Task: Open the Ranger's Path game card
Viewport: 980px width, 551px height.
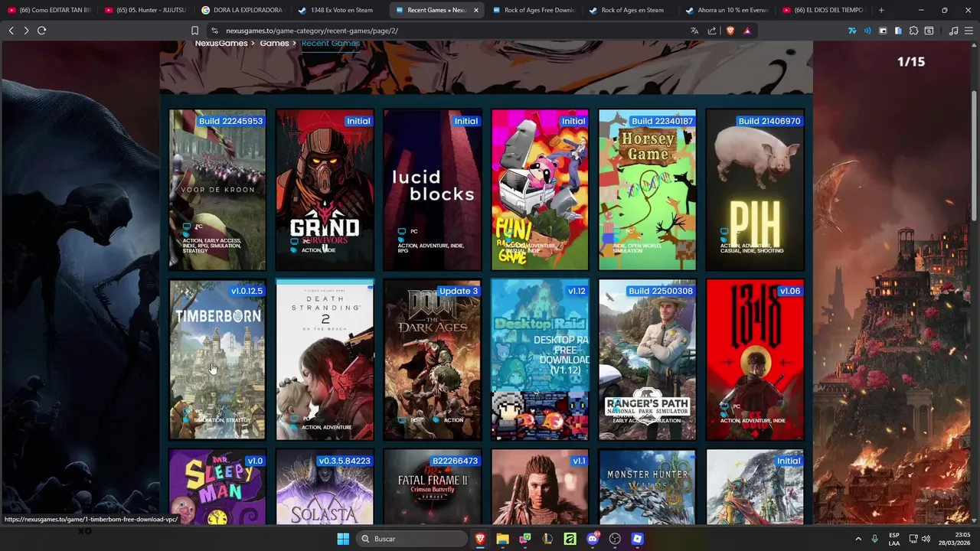Action: (648, 360)
